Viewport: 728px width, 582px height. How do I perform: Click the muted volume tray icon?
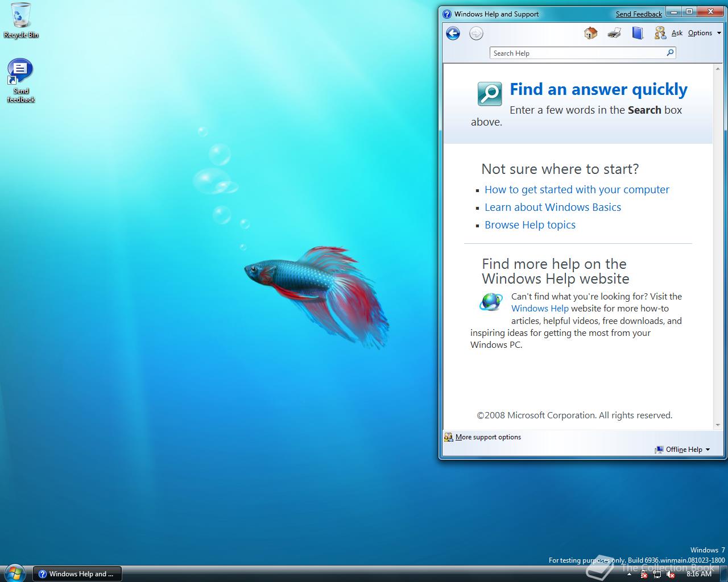click(670, 574)
